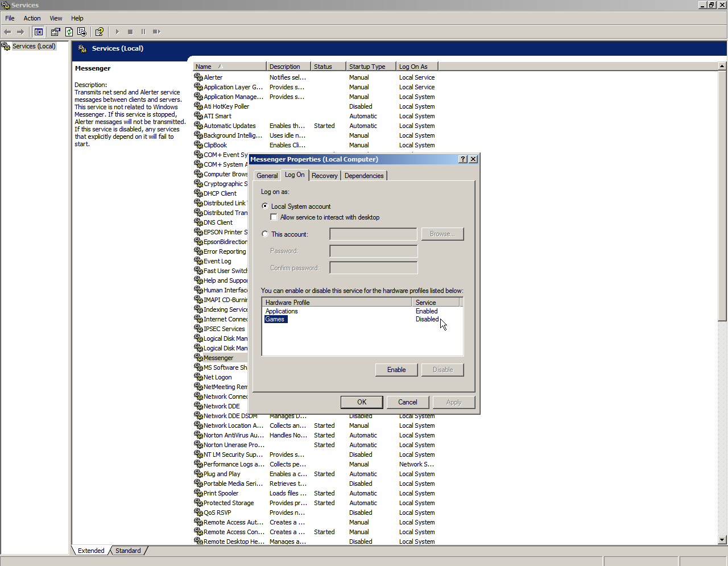Click the Alerter service gear icon

coord(198,77)
